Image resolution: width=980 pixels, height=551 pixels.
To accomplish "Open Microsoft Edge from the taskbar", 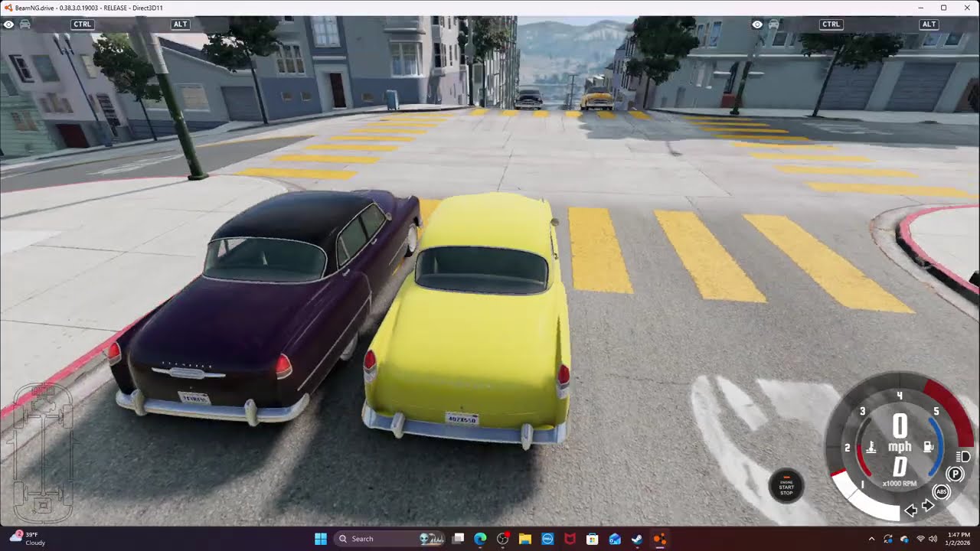I will [480, 539].
